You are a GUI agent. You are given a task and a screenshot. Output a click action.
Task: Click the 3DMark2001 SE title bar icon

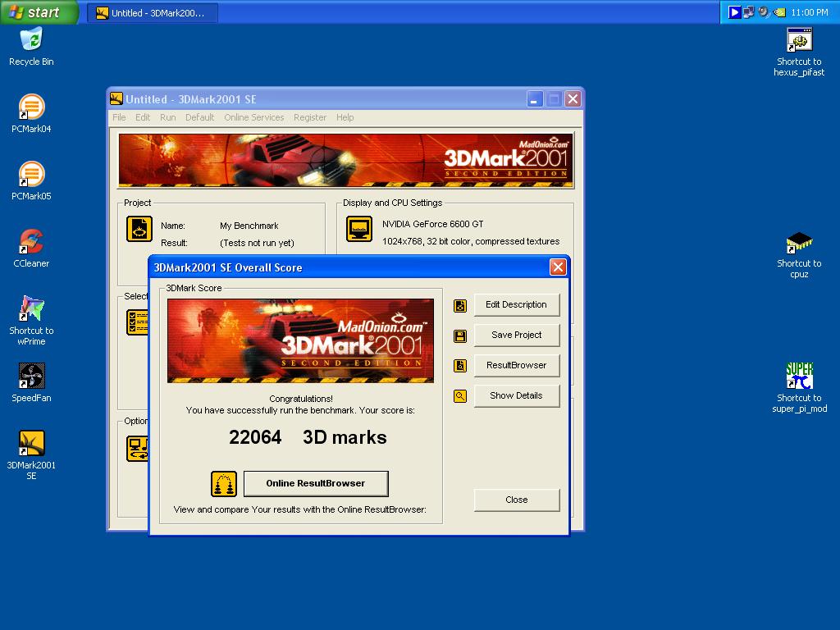point(116,98)
